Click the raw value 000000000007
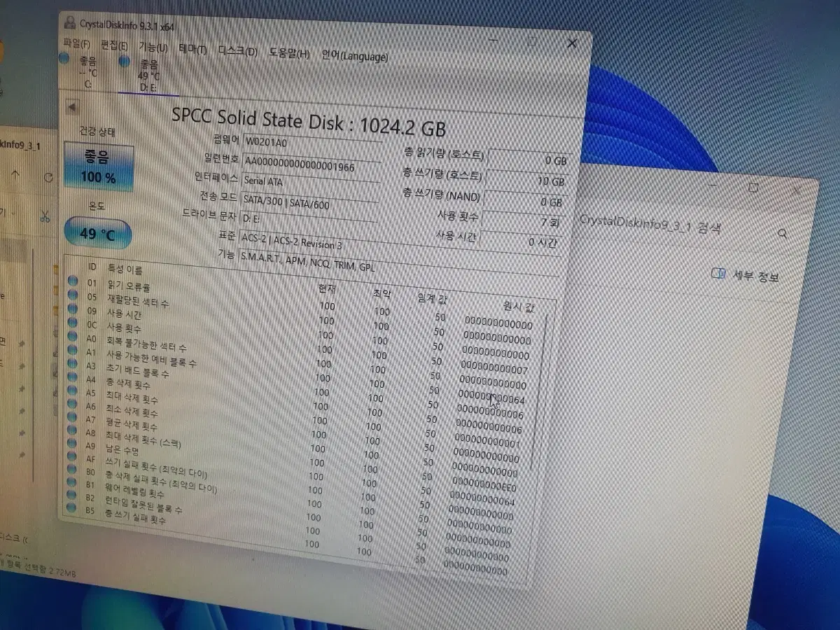Screen dimensions: 840x630 coord(495,369)
